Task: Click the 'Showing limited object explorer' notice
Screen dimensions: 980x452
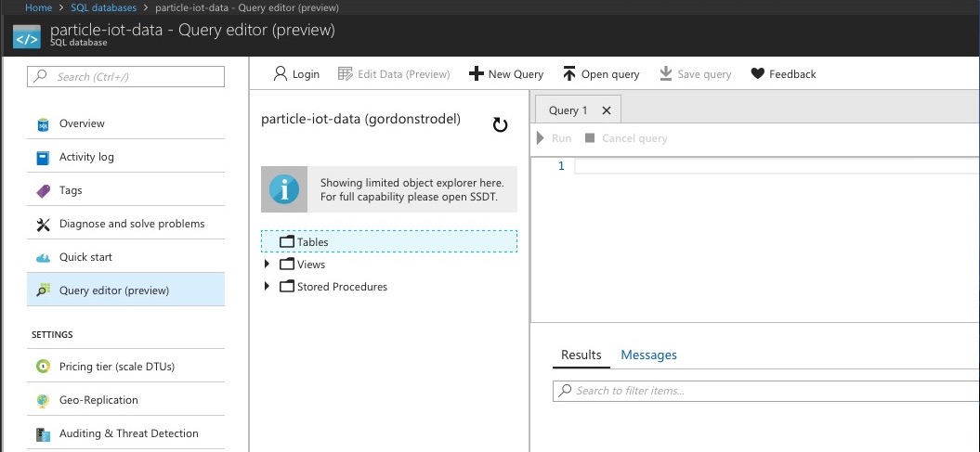Action: [389, 189]
